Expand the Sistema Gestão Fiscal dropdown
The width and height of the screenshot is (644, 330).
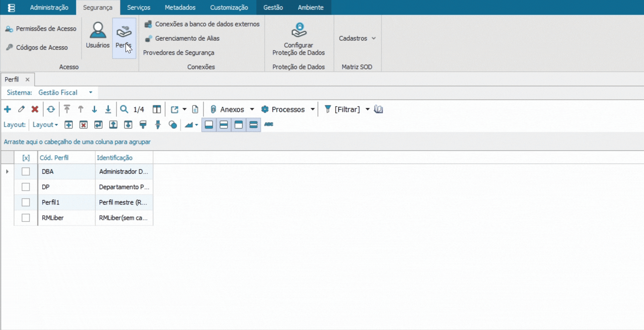coord(90,93)
